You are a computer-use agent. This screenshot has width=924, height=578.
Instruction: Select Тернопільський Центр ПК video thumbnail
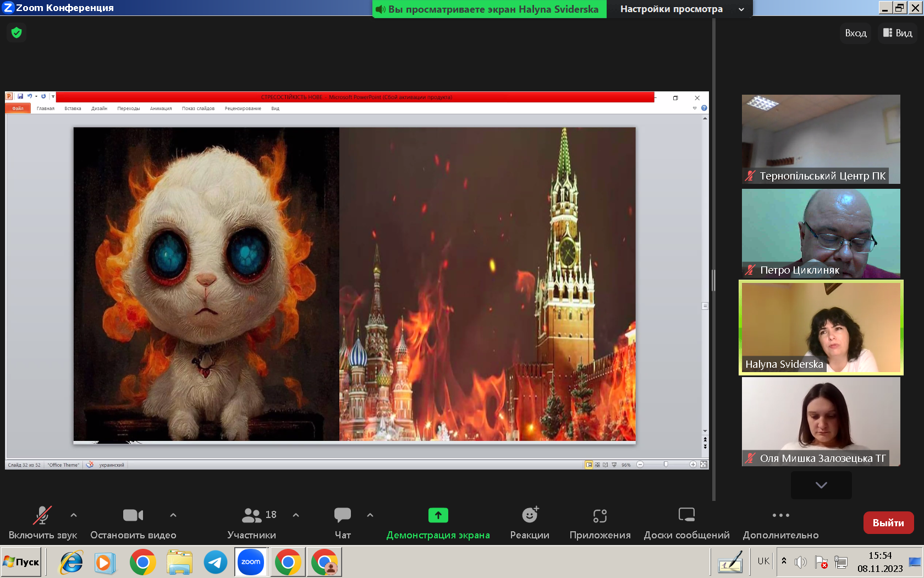click(821, 139)
